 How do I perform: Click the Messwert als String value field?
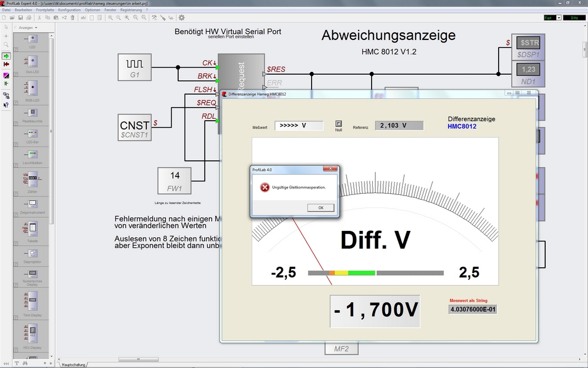pyautogui.click(x=473, y=310)
